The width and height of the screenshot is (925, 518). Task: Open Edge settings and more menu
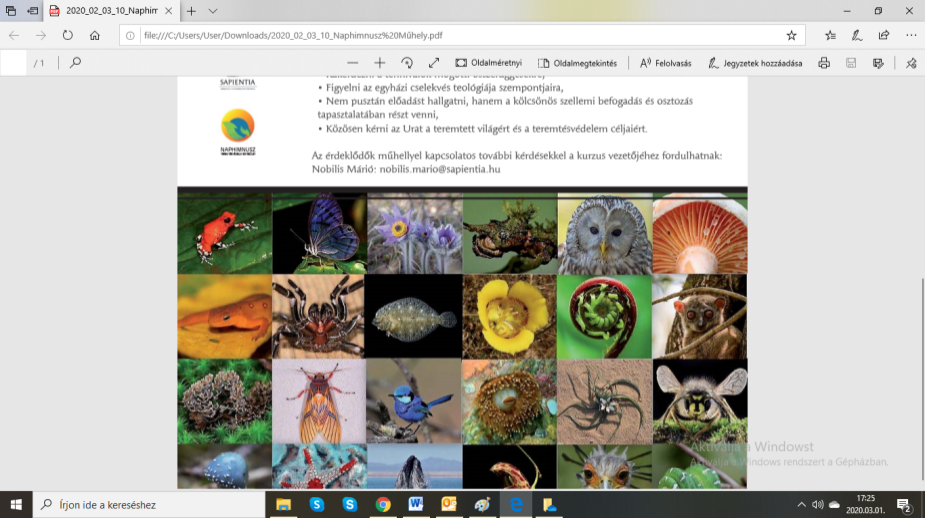[x=911, y=35]
